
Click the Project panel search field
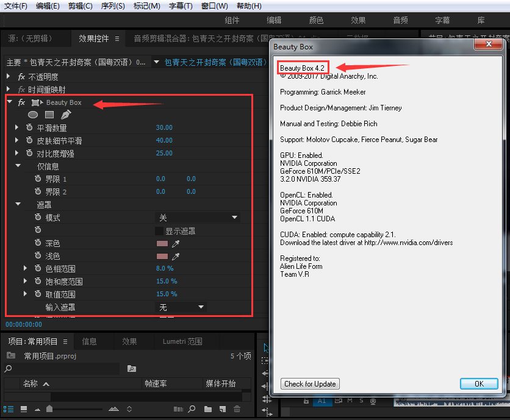pyautogui.click(x=61, y=368)
